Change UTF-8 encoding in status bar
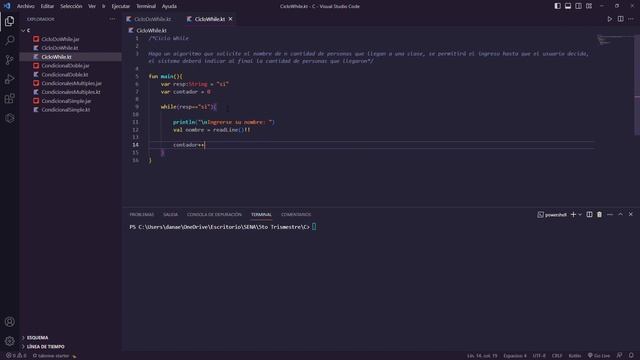Screen dimensions: 640x360 pos(539,356)
